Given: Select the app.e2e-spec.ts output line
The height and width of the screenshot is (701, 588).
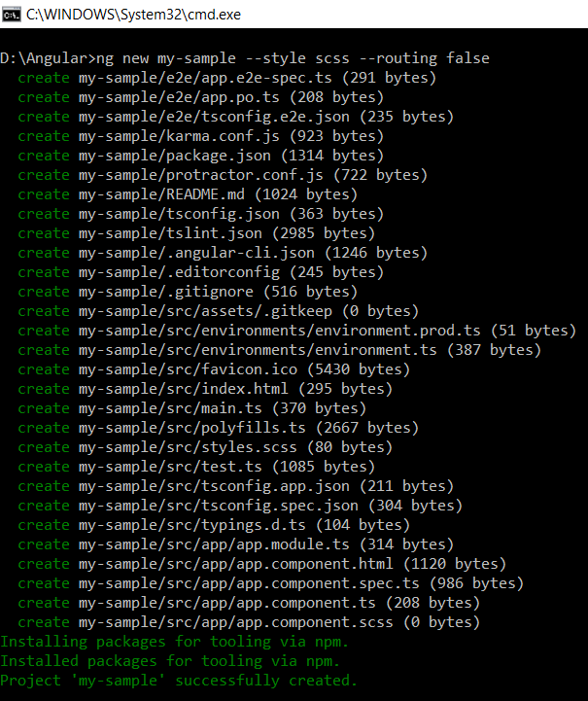Looking at the screenshot, I should [x=227, y=78].
